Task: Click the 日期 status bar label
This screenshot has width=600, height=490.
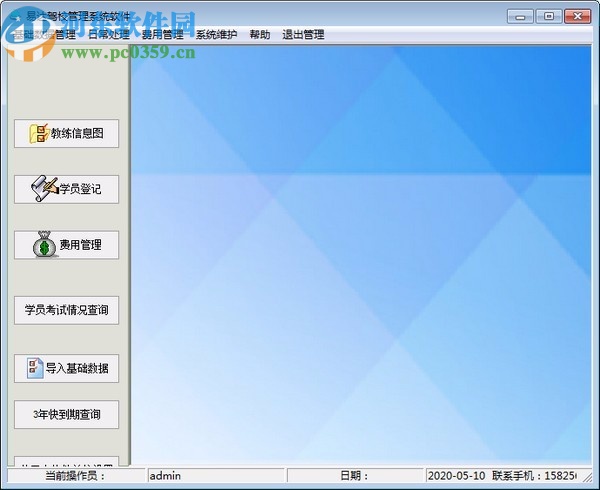Action: 354,476
